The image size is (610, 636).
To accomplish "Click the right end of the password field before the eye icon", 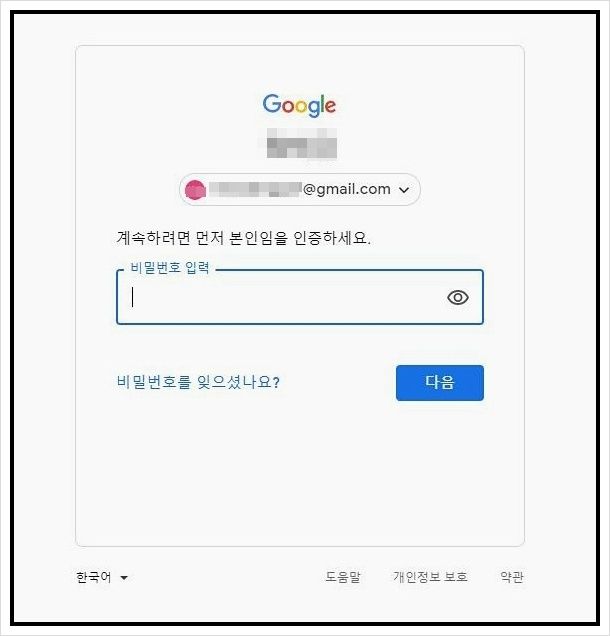I will 430,297.
